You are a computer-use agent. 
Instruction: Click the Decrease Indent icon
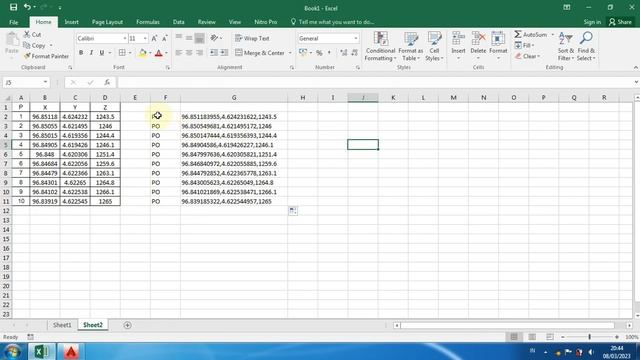tap(214, 53)
